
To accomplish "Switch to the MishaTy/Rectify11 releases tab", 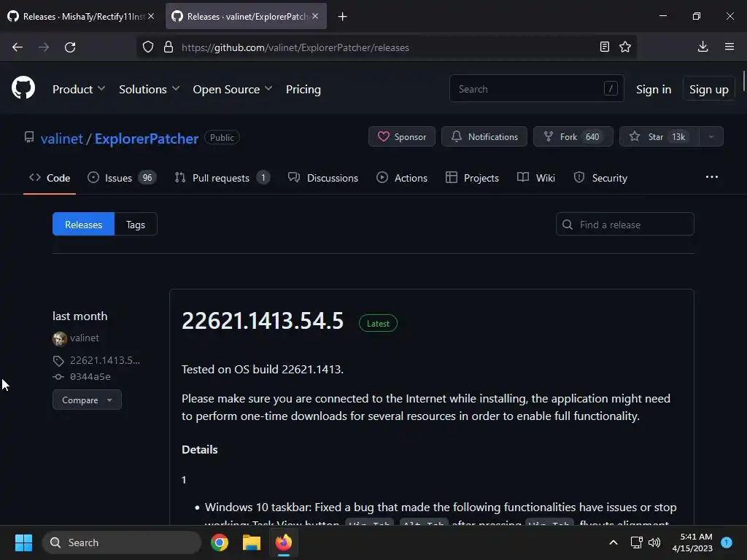I will click(x=81, y=16).
